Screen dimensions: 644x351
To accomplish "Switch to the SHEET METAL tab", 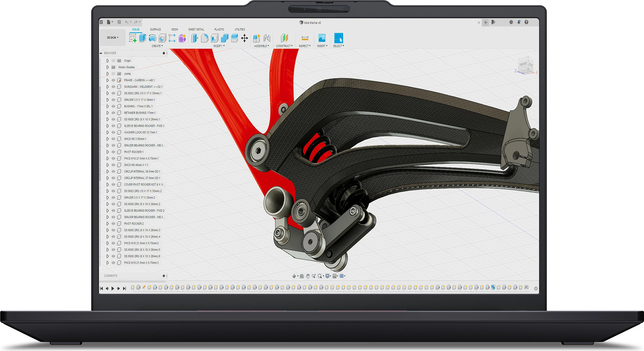I will (196, 29).
